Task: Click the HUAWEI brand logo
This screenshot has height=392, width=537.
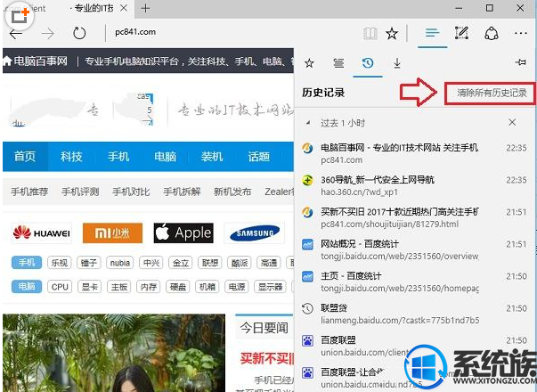Action: coord(42,233)
